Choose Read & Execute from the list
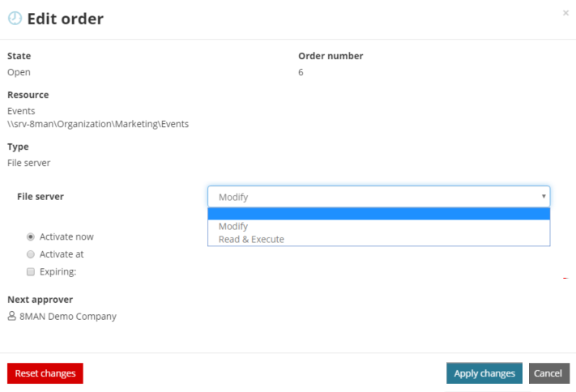Image resolution: width=576 pixels, height=392 pixels. click(x=251, y=239)
